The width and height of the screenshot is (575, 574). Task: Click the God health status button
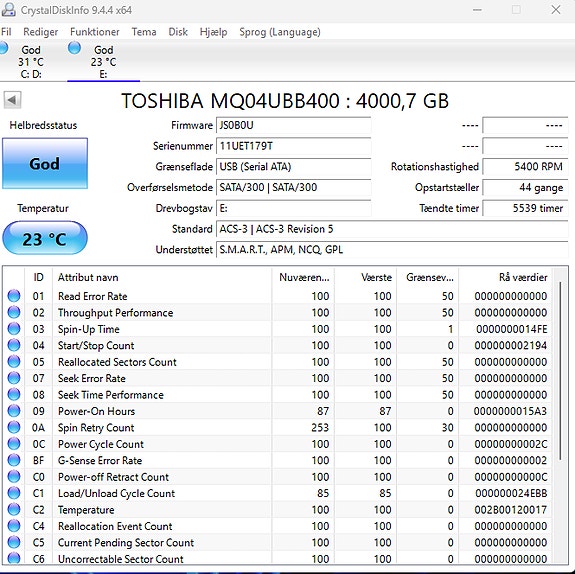[45, 164]
